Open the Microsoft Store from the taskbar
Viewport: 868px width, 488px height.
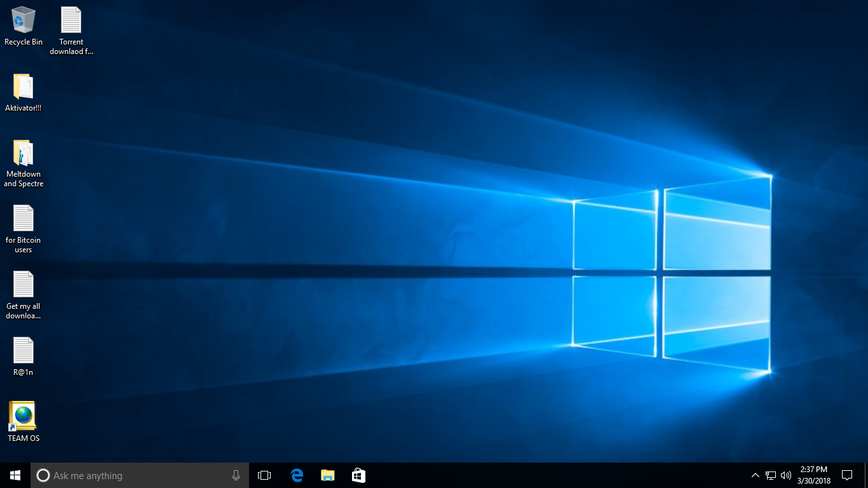pos(358,475)
